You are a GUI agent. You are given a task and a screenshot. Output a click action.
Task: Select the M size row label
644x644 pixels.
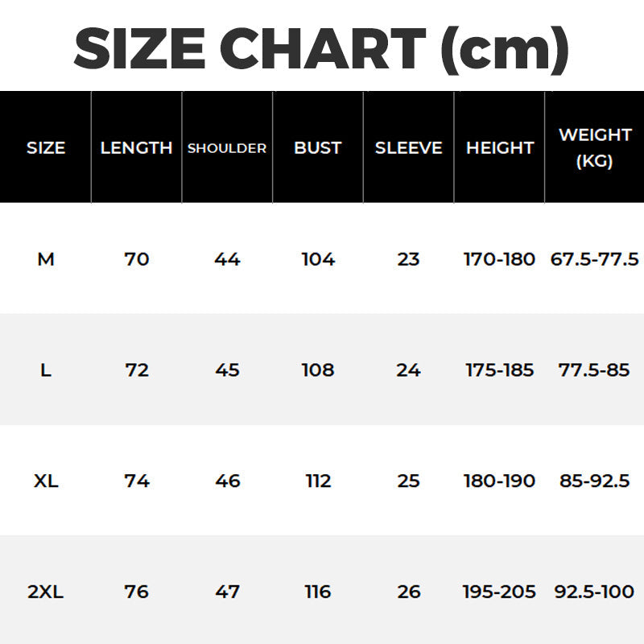pyautogui.click(x=46, y=259)
